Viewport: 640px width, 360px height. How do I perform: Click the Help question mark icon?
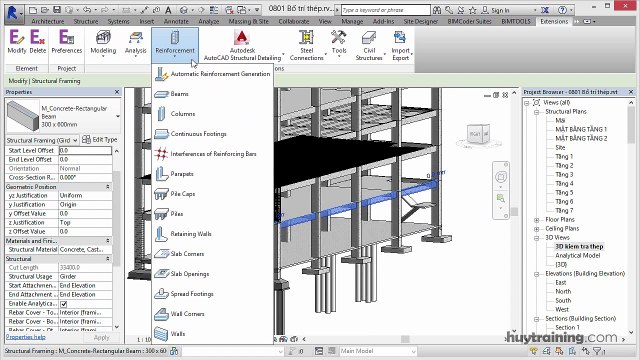(562, 10)
